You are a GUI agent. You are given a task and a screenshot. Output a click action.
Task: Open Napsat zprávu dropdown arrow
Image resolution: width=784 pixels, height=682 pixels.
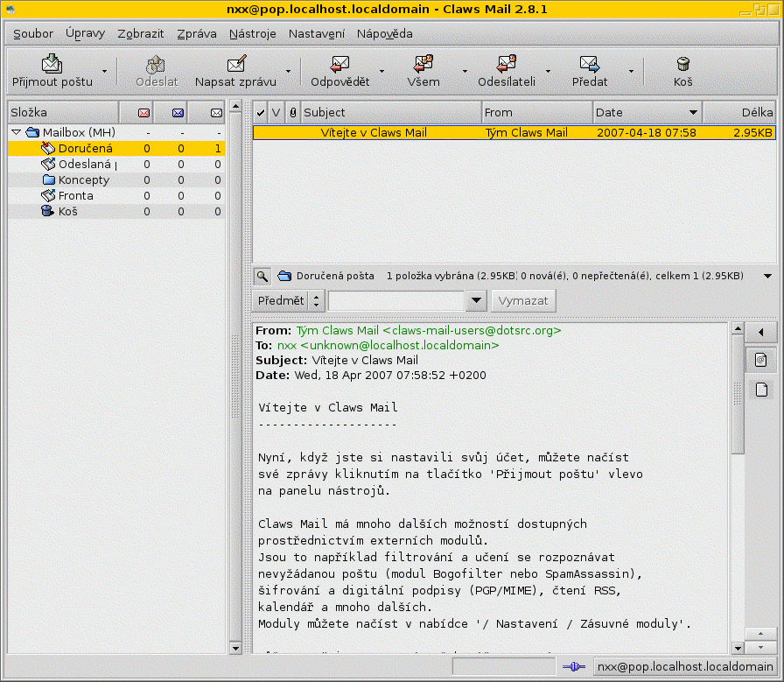[288, 72]
